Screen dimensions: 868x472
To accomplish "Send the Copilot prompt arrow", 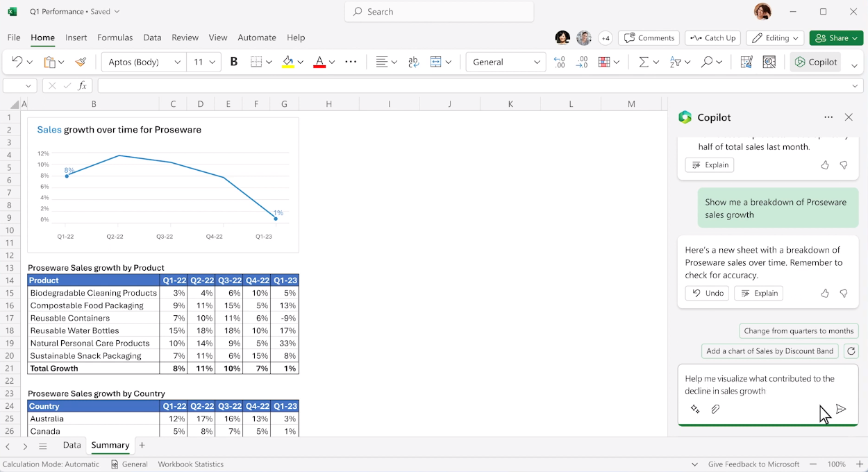I will pyautogui.click(x=841, y=410).
